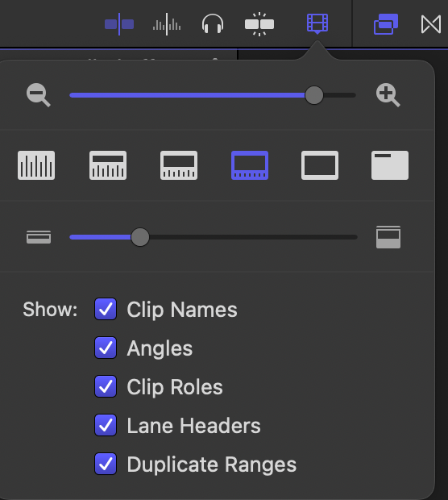Click the zoom in magnifier icon
The height and width of the screenshot is (500, 448).
pyautogui.click(x=388, y=95)
